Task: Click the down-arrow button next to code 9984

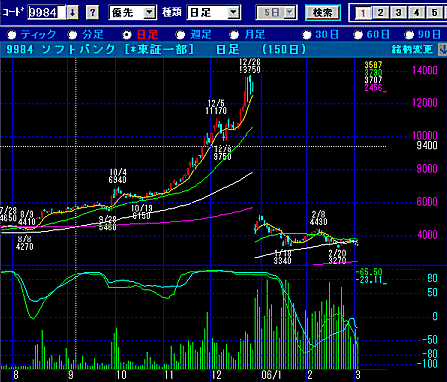Action: pos(72,13)
